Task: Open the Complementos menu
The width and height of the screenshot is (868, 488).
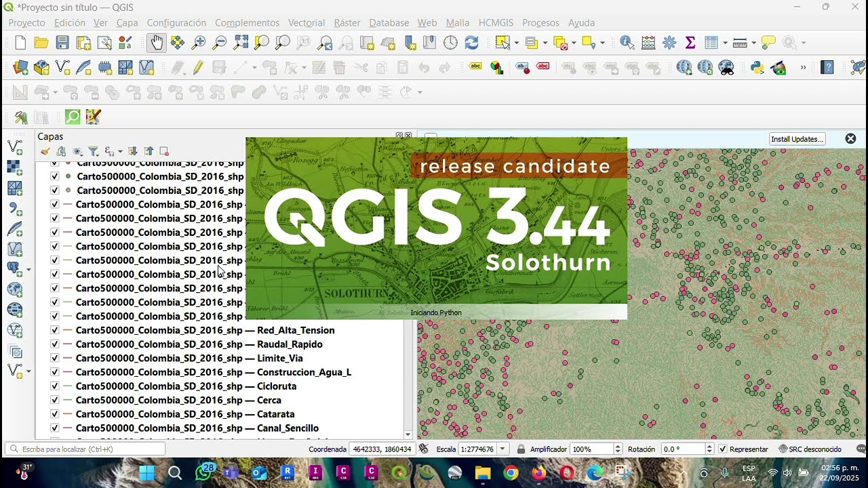Action: 247,22
